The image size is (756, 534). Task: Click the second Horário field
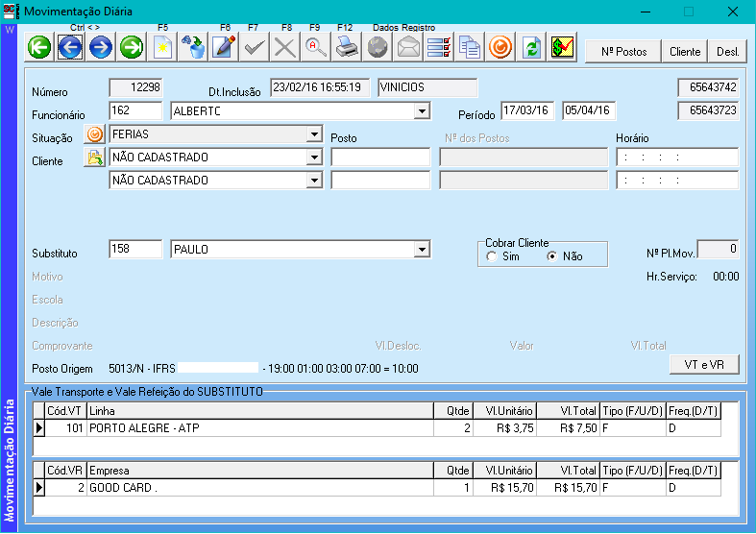677,181
